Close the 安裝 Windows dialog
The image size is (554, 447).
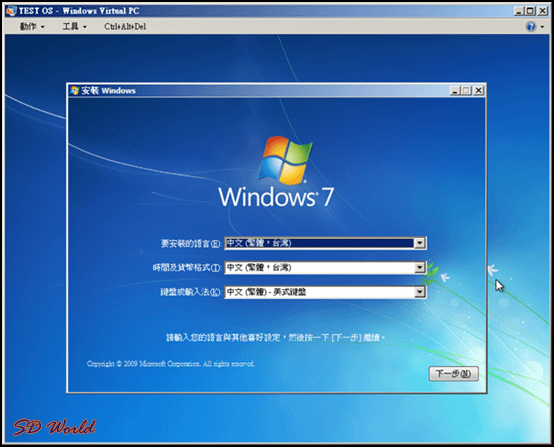(x=478, y=91)
